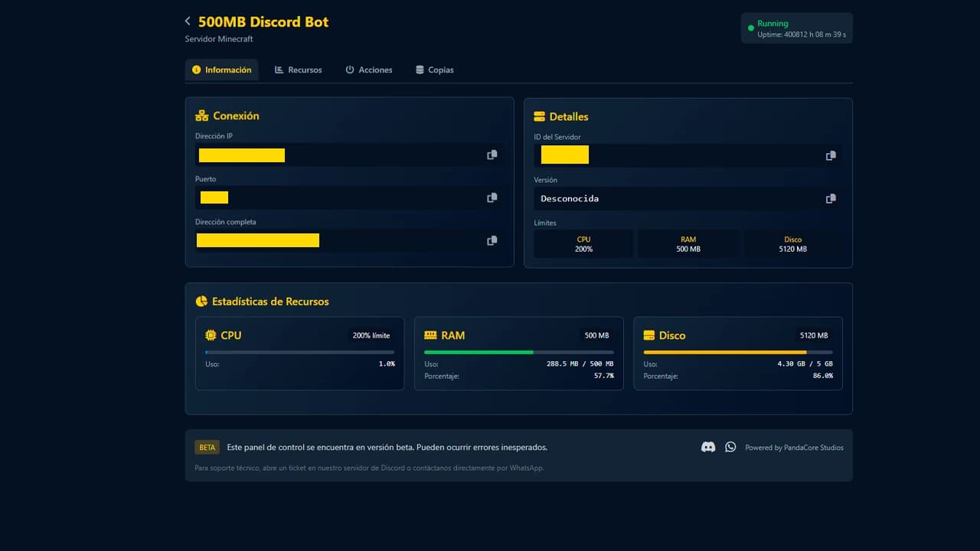Click the green RAM usage progress bar
The width and height of the screenshot is (980, 551).
coord(519,352)
